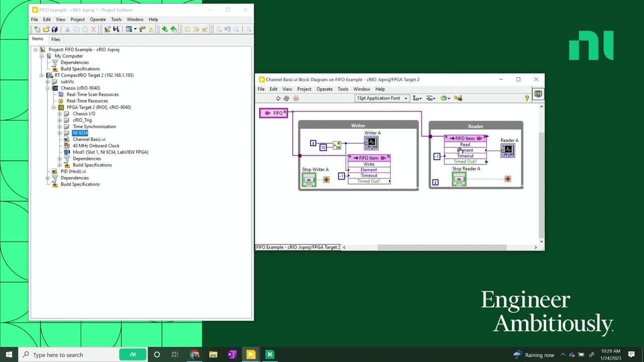This screenshot has width=644, height=362.
Task: Click the Writer loop stop condition terminal
Action: click(326, 179)
